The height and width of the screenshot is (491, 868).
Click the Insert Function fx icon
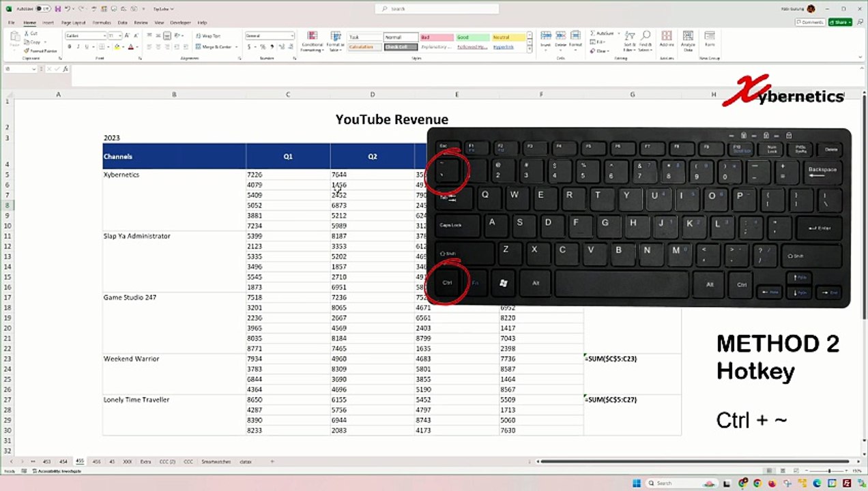[66, 69]
